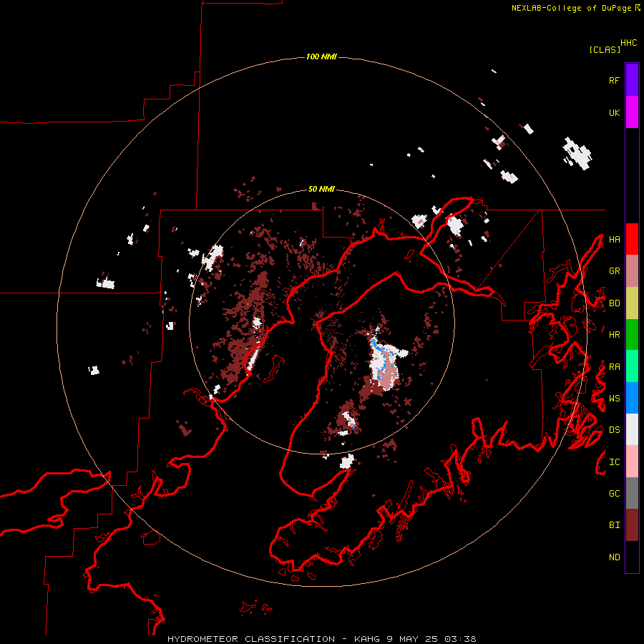Click the HA red legend swatch
Viewport: 644px width, 644px height.
point(632,239)
